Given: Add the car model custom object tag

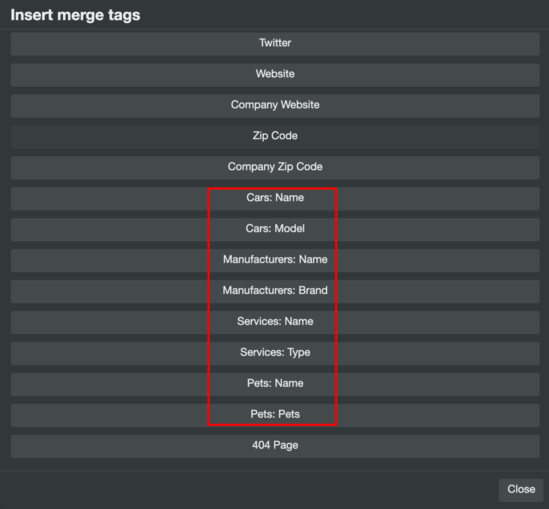Looking at the screenshot, I should [275, 229].
